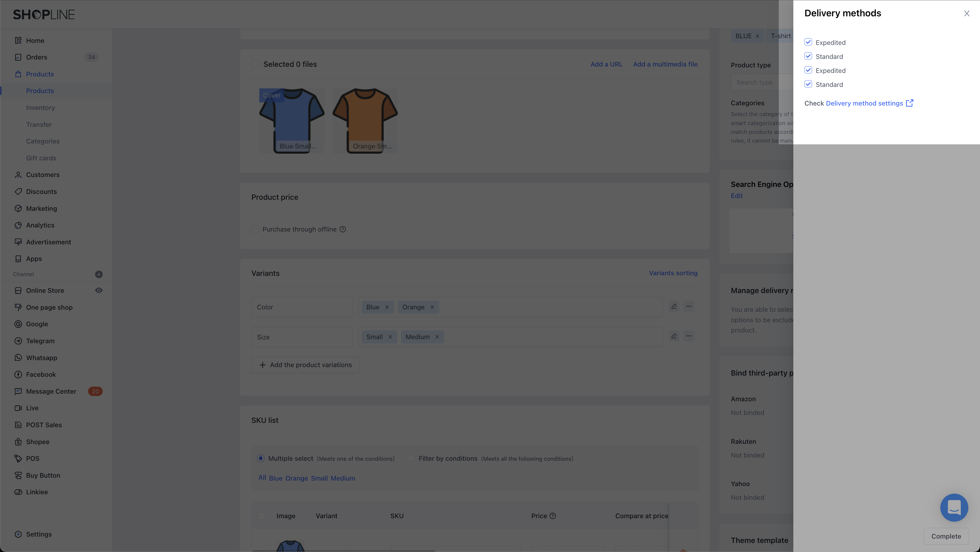This screenshot has height=552, width=980.
Task: Select the Filter by conditions radio button
Action: click(411, 459)
